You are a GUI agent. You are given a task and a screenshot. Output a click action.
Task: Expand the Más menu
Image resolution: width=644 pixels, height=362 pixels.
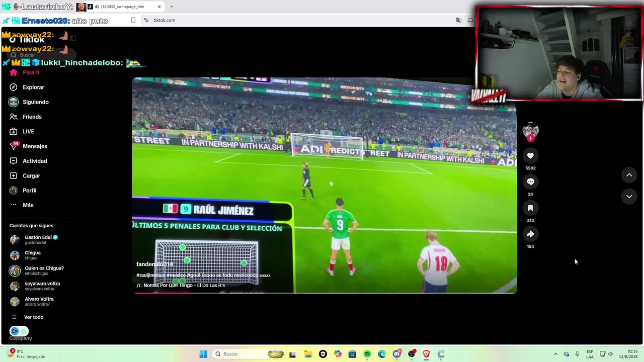[x=22, y=205]
